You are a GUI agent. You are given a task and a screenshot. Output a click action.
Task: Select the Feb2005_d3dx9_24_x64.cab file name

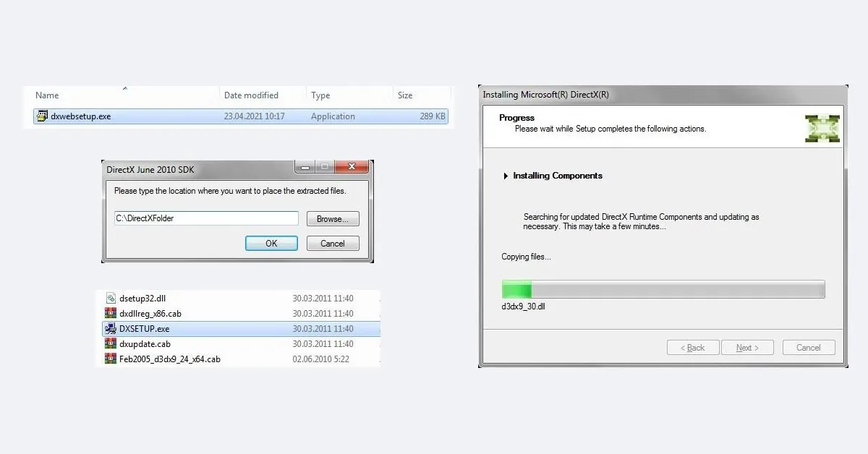(x=170, y=359)
